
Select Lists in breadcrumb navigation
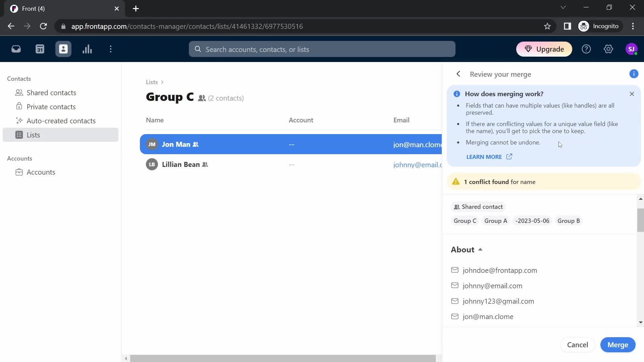click(x=152, y=82)
